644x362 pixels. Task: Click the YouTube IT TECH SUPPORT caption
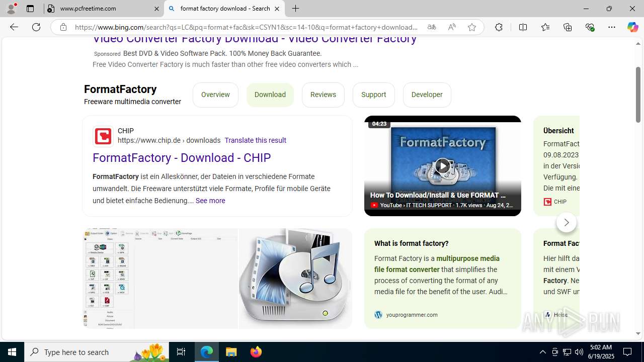tap(442, 205)
